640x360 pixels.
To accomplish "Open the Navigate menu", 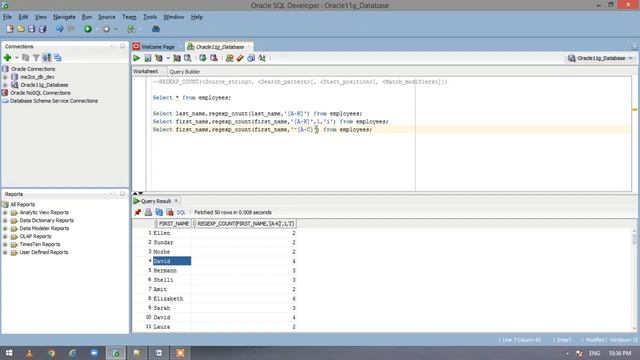I will (x=64, y=17).
